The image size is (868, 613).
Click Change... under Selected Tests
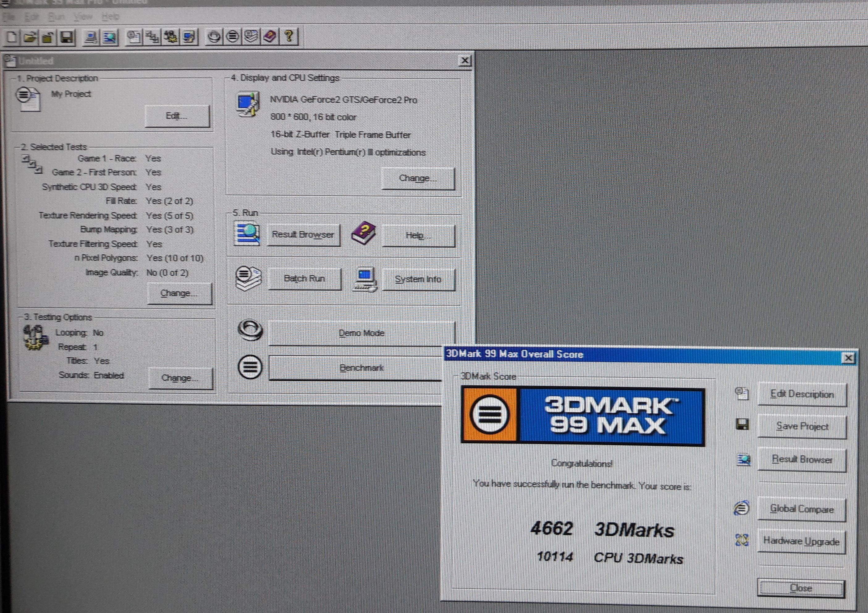[x=179, y=293]
